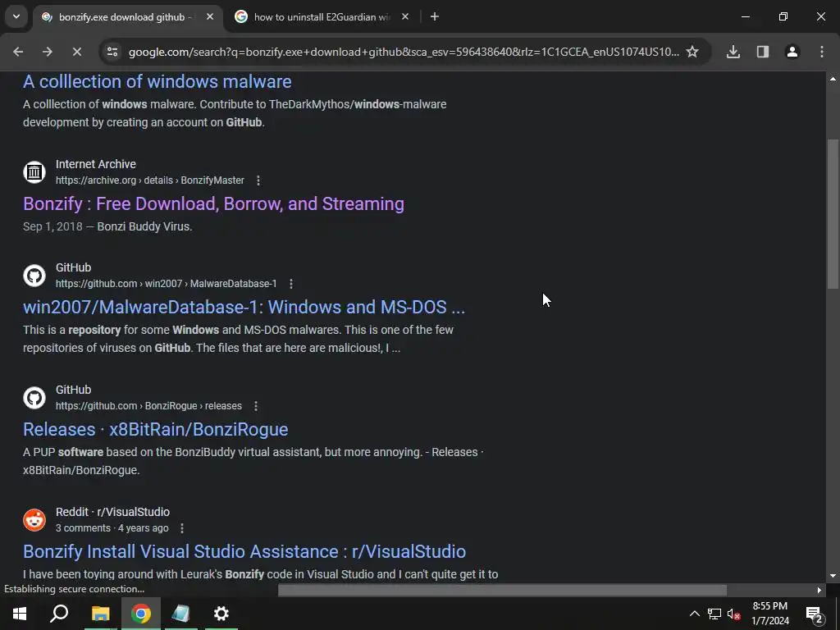This screenshot has width=840, height=630.
Task: Close the bonzify.exe download github tab
Action: point(210,17)
